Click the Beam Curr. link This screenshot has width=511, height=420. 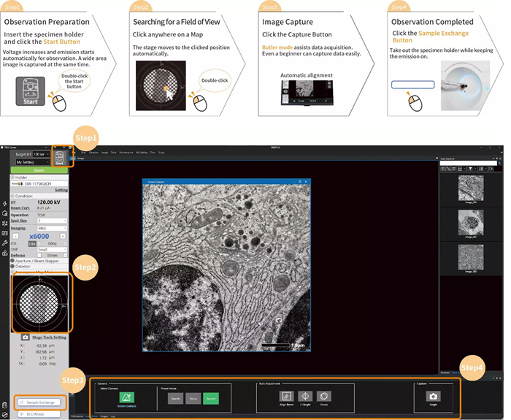(20, 208)
